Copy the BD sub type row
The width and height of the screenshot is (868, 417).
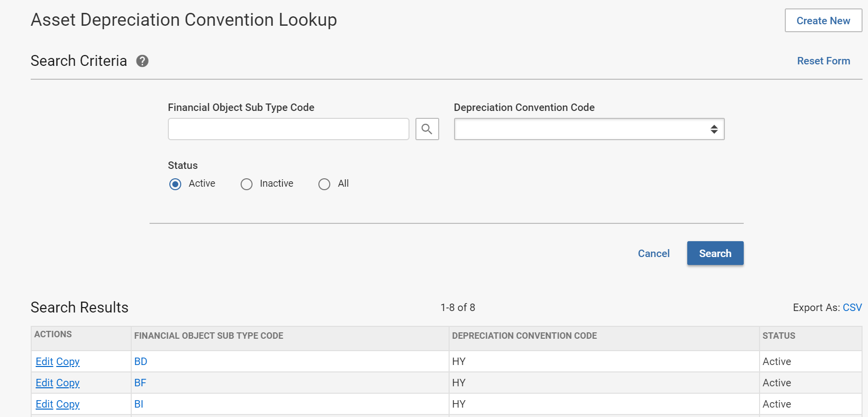(x=68, y=362)
